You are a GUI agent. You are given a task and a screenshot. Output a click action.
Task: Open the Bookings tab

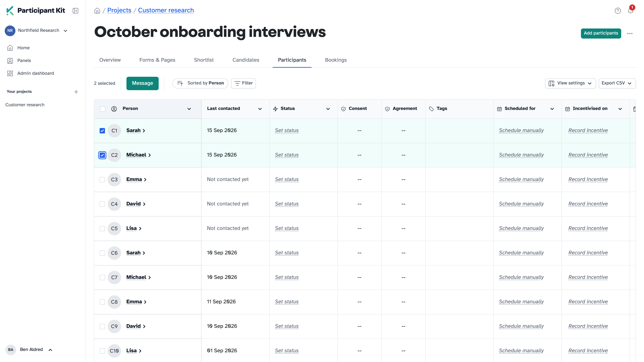pyautogui.click(x=336, y=60)
